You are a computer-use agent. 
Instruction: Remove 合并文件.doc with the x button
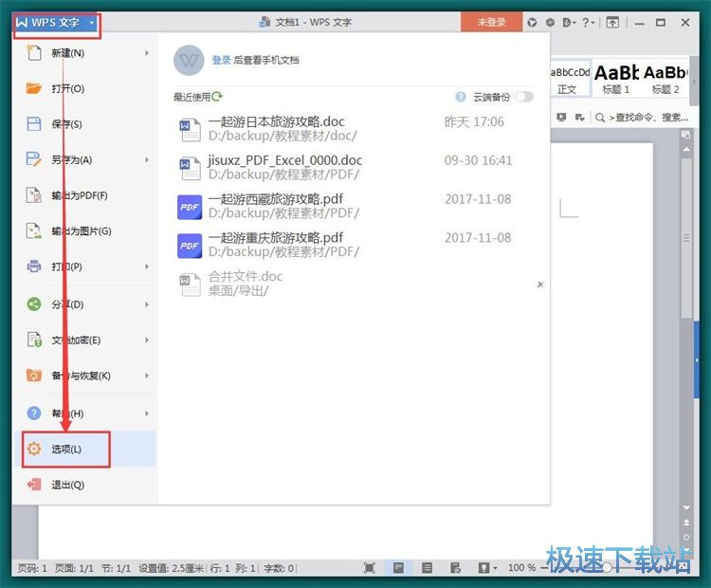coord(540,285)
